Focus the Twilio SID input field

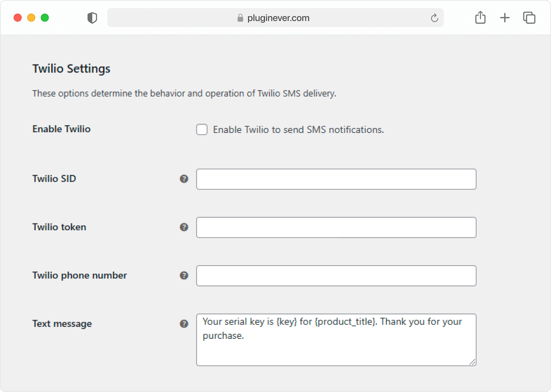(x=336, y=179)
